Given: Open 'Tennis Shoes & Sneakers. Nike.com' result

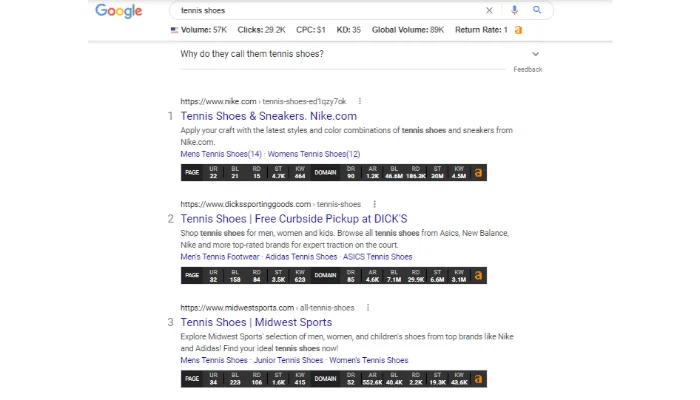Looking at the screenshot, I should [268, 116].
